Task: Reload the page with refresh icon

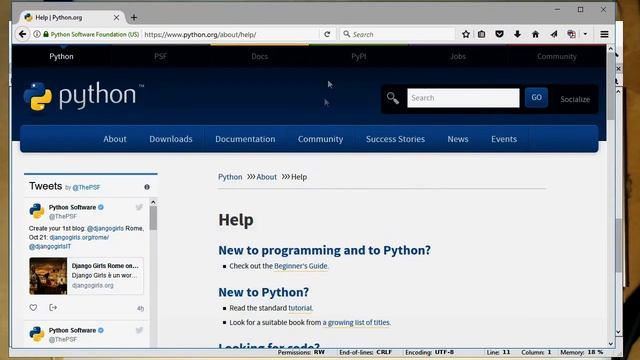Action: click(x=327, y=34)
